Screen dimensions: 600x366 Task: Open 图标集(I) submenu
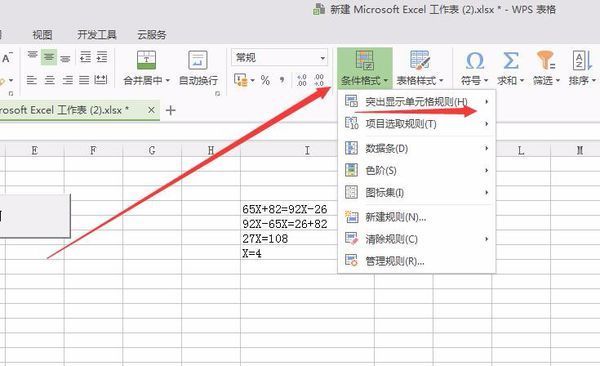pyautogui.click(x=417, y=192)
